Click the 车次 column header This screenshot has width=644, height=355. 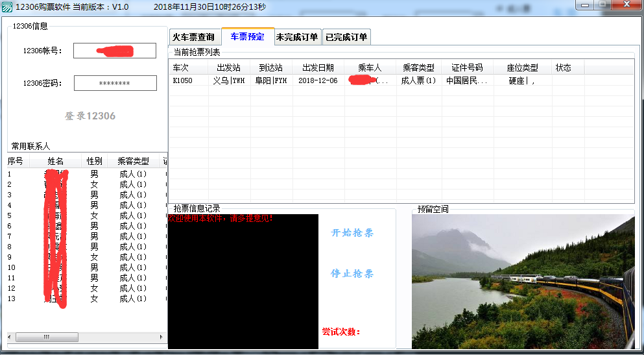pos(189,67)
